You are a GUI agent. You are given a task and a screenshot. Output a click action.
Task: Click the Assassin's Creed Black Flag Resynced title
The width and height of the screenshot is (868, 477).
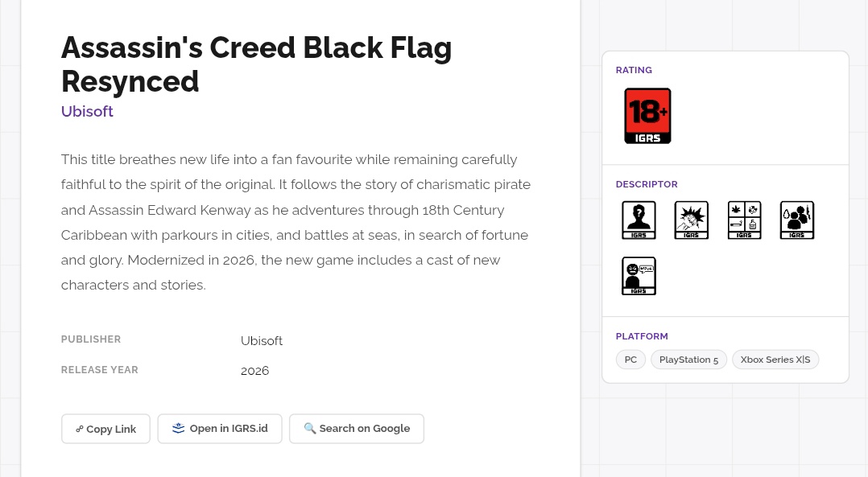coord(256,64)
